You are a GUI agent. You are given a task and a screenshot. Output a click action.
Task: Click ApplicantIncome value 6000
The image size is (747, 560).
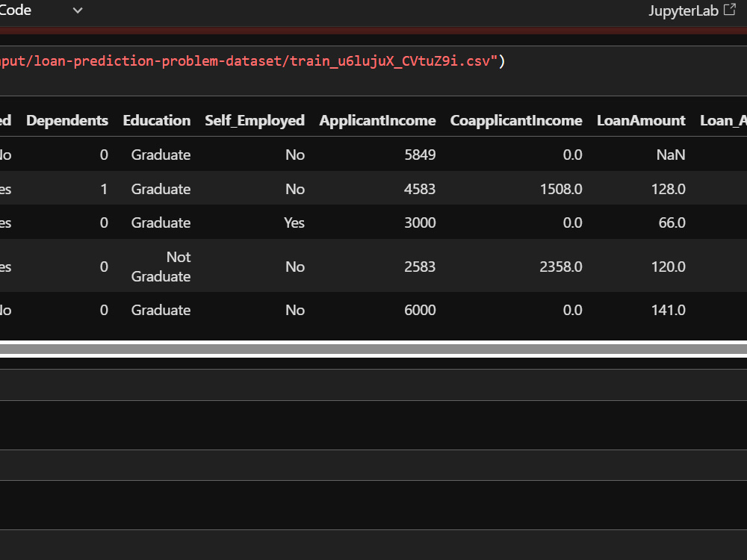pos(420,310)
